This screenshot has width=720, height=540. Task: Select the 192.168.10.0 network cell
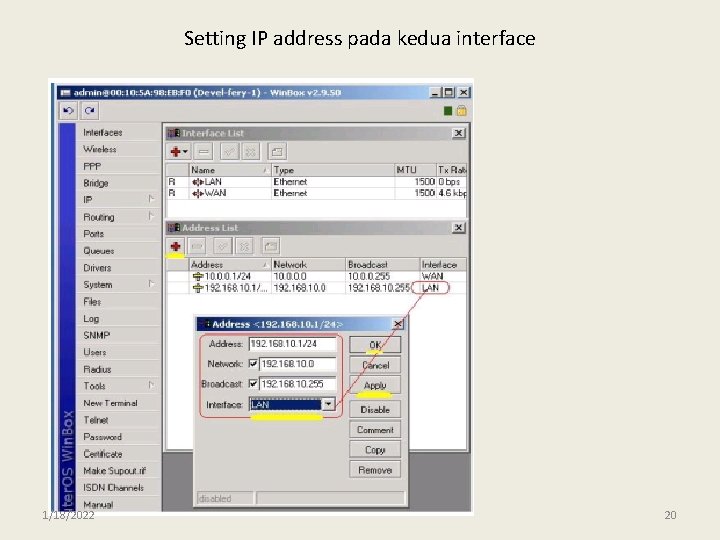tap(299, 288)
